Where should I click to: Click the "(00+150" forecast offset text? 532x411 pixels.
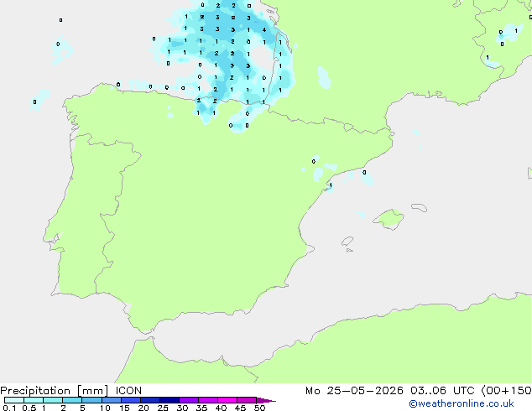pos(506,391)
